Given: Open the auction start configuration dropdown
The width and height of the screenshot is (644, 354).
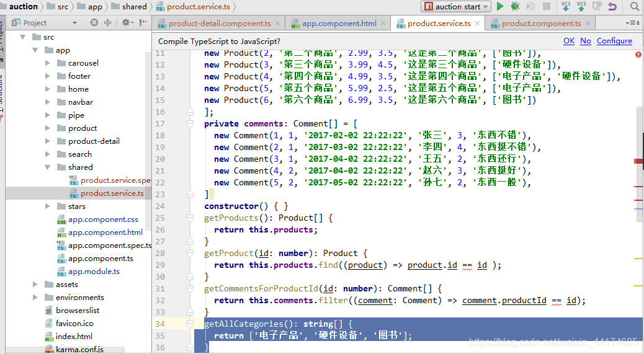Looking at the screenshot, I should 486,7.
